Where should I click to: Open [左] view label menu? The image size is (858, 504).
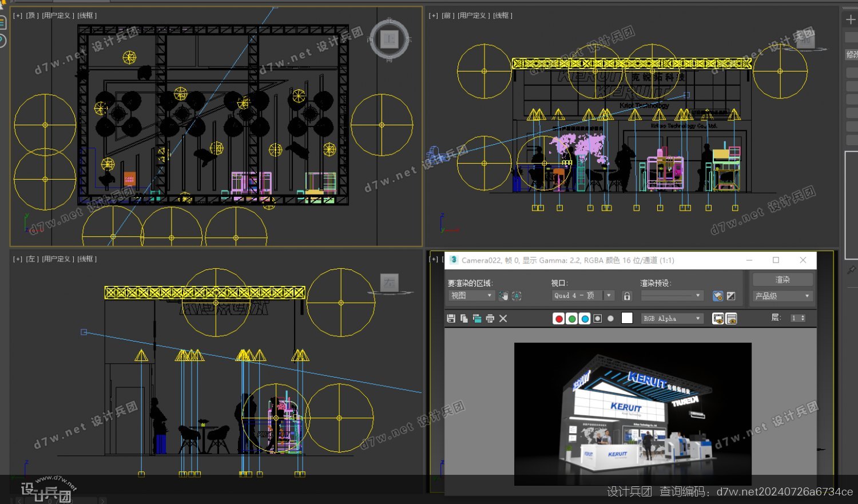pos(32,259)
